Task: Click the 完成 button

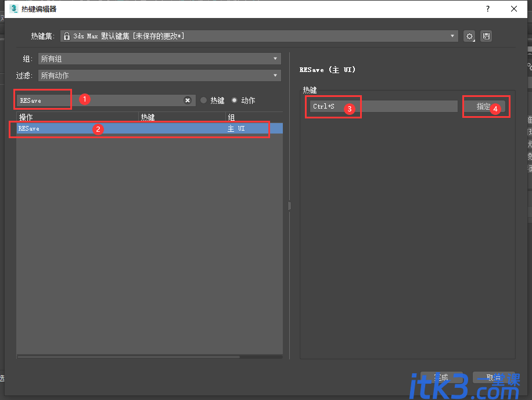Action: coord(441,377)
